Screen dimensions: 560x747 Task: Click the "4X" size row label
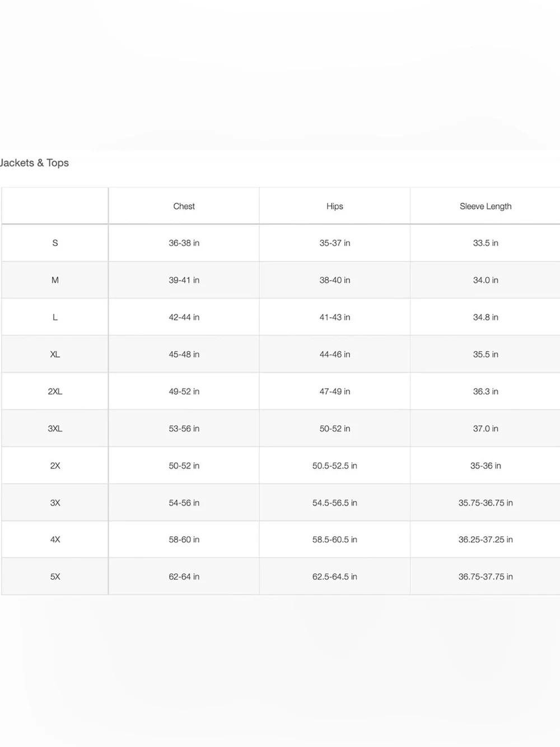(x=55, y=540)
